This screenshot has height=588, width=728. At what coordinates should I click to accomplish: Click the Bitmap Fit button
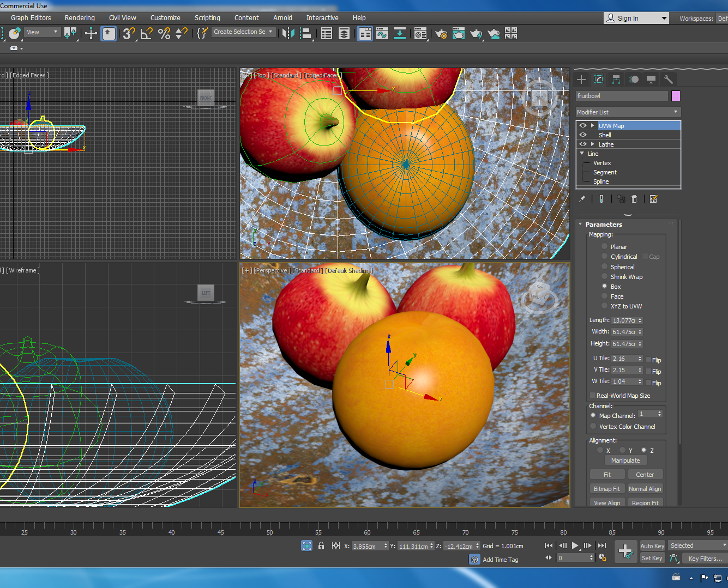pos(606,489)
